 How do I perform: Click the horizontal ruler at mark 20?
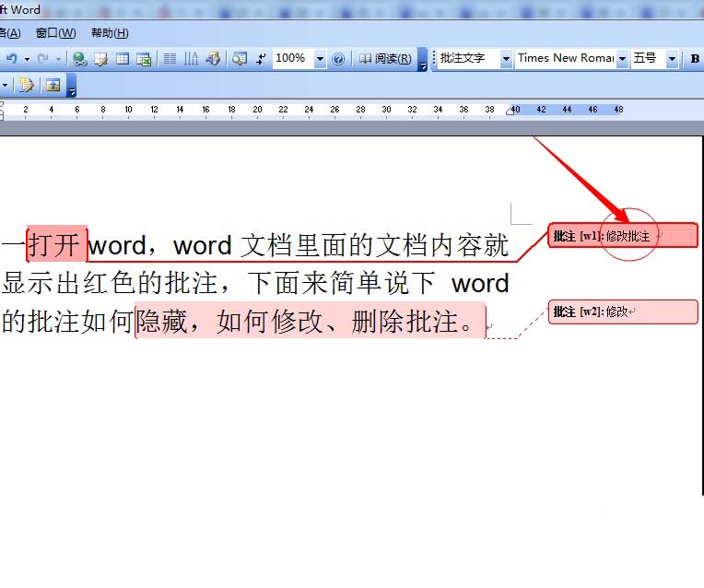[x=257, y=109]
